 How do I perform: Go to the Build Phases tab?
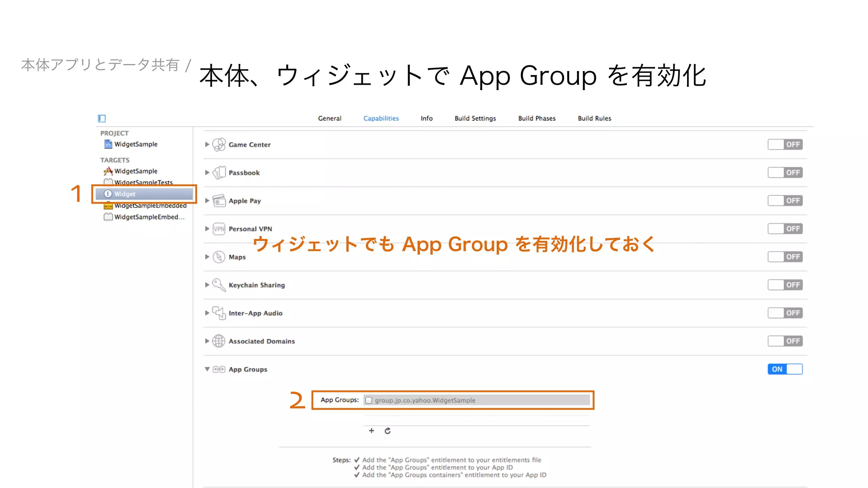(x=537, y=118)
